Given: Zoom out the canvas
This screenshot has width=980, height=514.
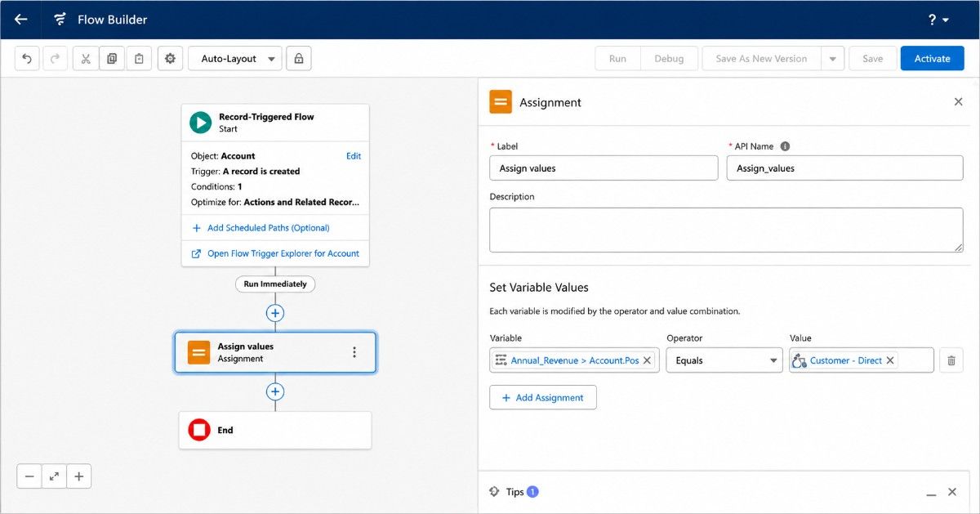Looking at the screenshot, I should point(29,476).
